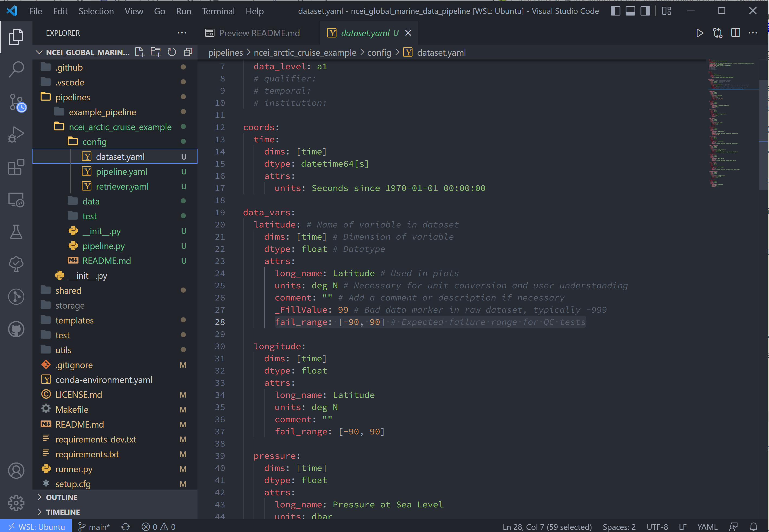The width and height of the screenshot is (769, 532).
Task: Create a new file in explorer
Action: 139,52
